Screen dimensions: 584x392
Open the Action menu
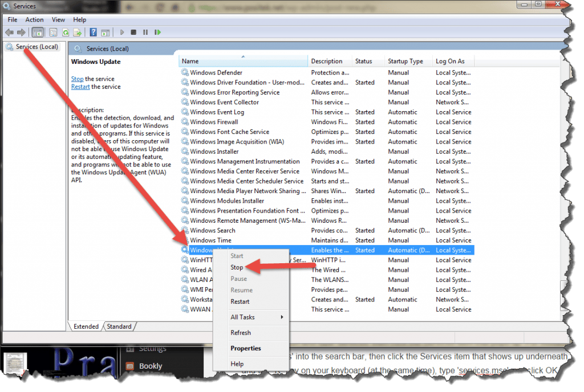(x=34, y=20)
